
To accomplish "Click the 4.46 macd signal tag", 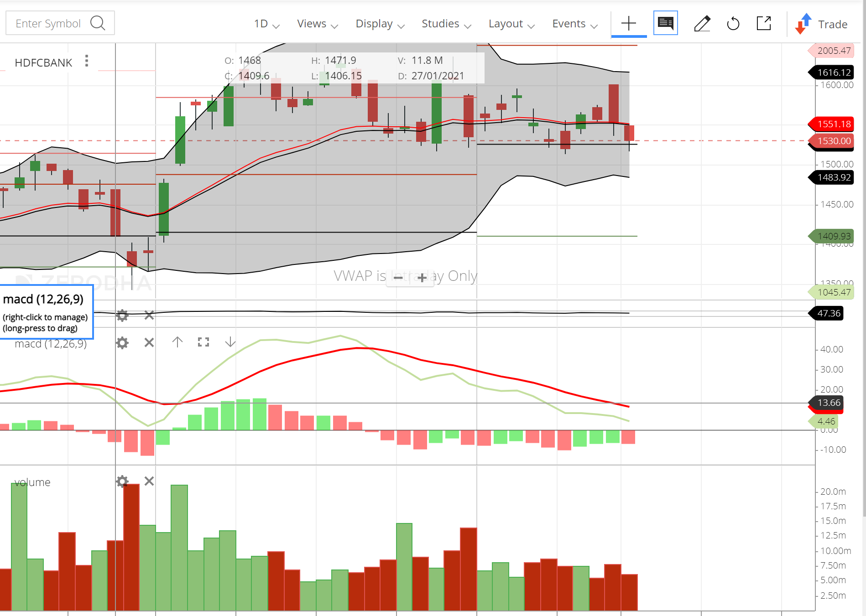I will click(x=824, y=421).
